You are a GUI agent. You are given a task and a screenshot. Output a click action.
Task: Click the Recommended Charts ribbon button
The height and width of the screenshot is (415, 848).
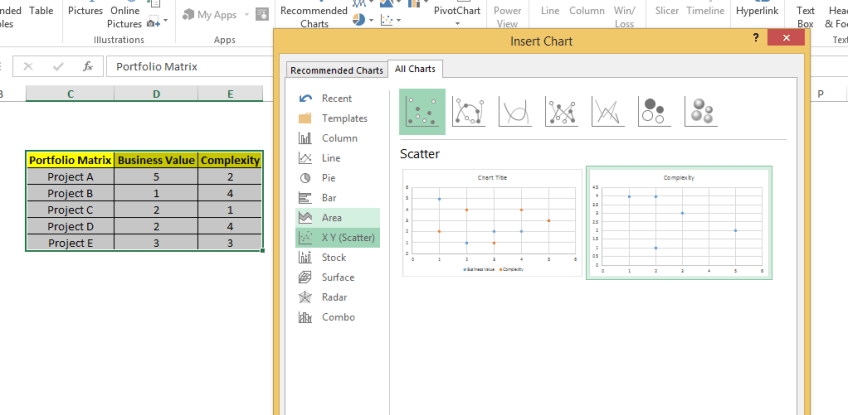coord(313,16)
